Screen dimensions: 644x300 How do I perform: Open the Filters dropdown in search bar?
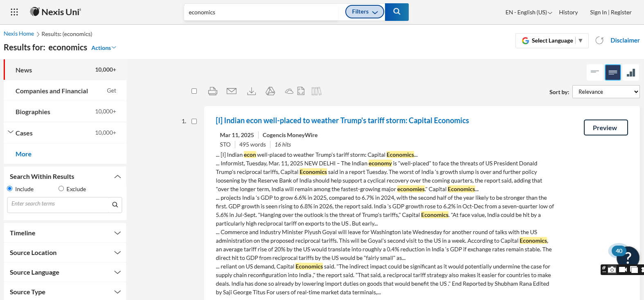(x=365, y=12)
